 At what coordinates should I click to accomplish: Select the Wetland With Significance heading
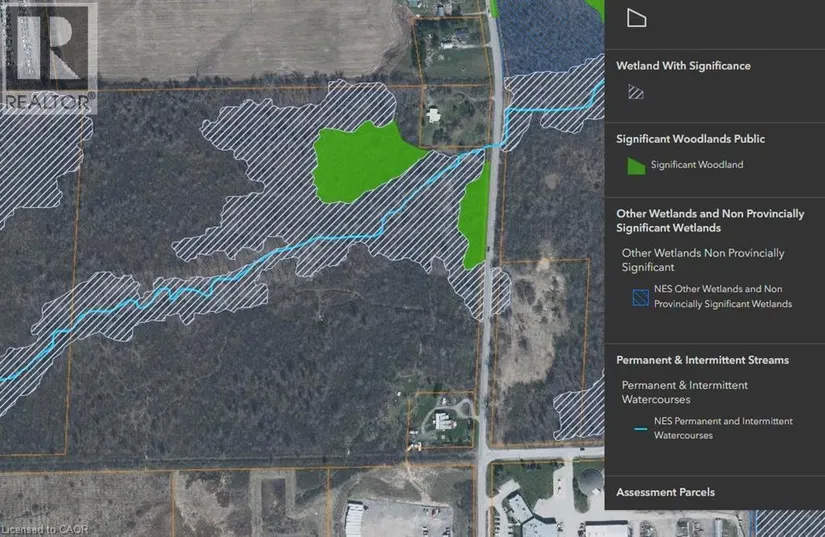click(683, 66)
